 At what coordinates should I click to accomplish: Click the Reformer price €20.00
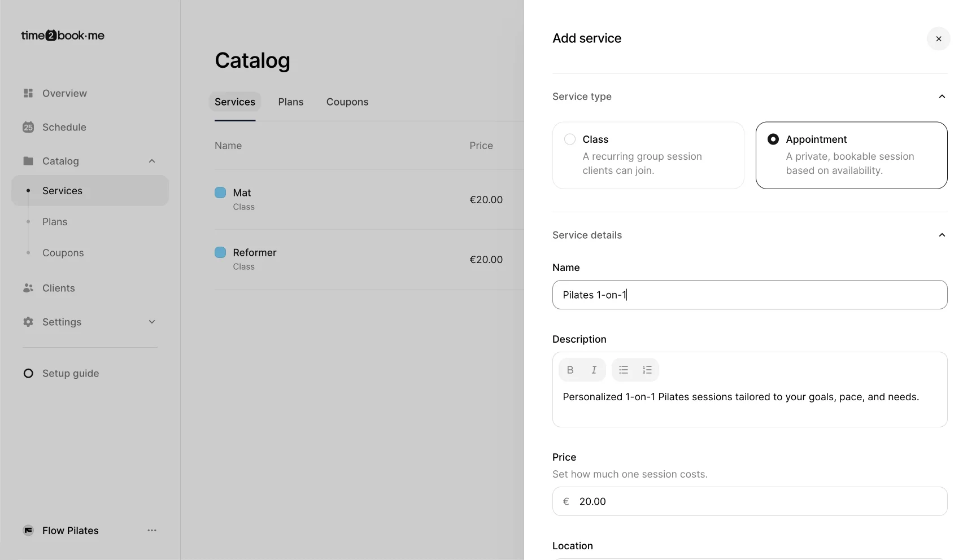point(486,260)
